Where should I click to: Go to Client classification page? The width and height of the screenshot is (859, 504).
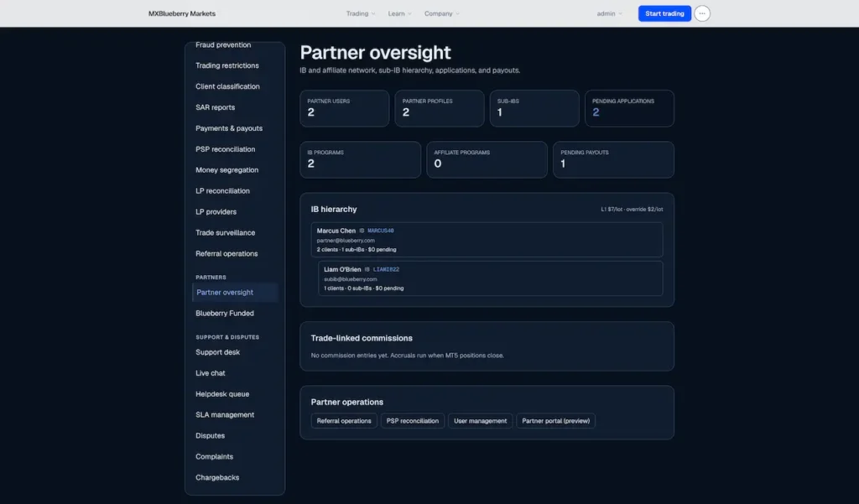click(x=227, y=86)
